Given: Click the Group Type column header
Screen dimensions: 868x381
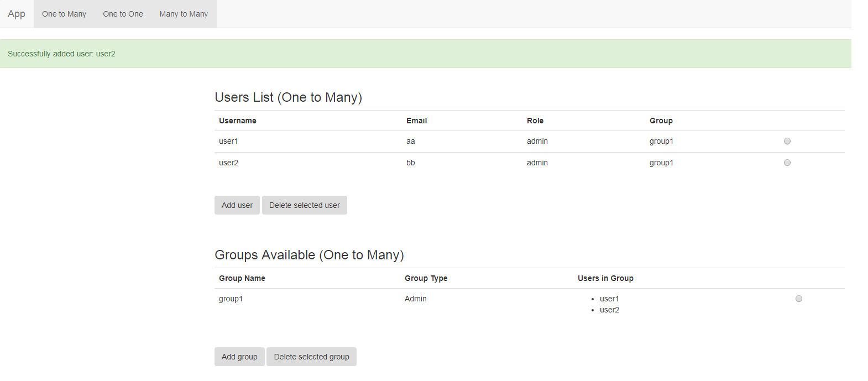Looking at the screenshot, I should [426, 278].
